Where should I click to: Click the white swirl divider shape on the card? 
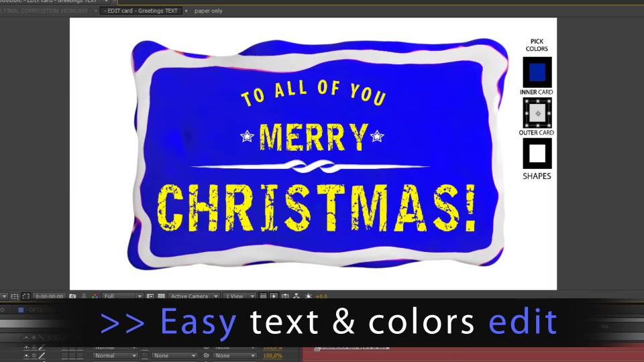point(311,166)
